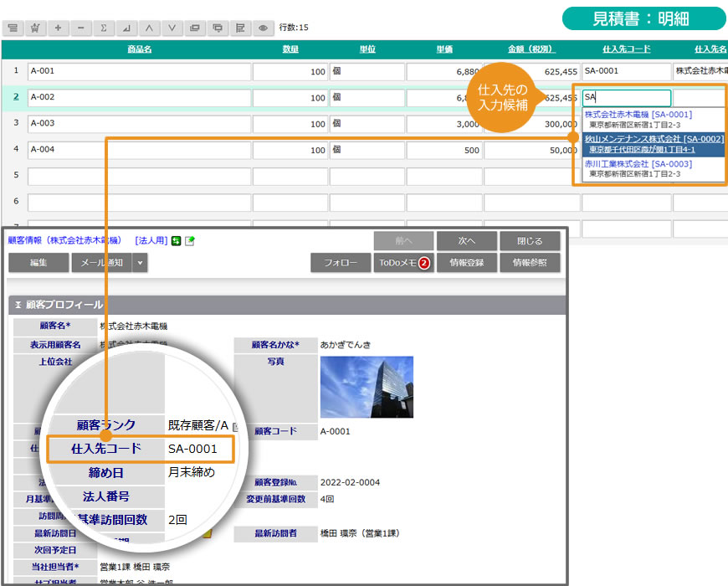This screenshot has width=728, height=586.
Task: Click the shopping cart icon in toolbar
Action: pyautogui.click(x=35, y=28)
